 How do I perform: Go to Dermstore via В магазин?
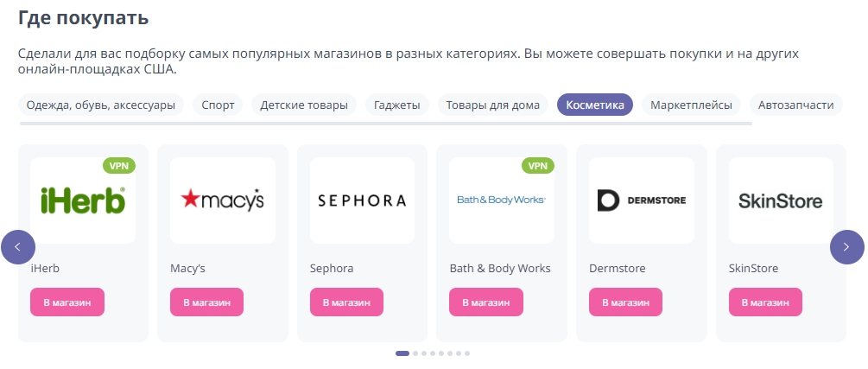click(625, 302)
